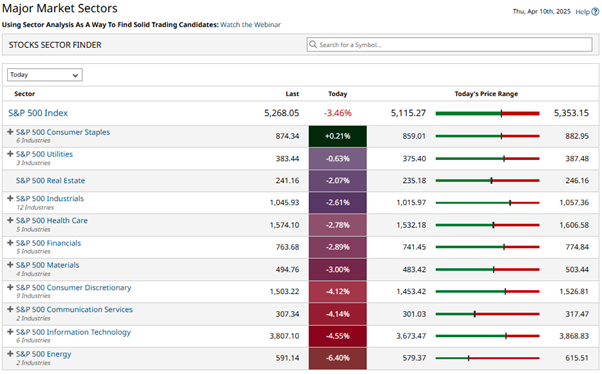This screenshot has height=374, width=602.
Task: Open S&P 500 Information Technology link
Action: click(73, 332)
